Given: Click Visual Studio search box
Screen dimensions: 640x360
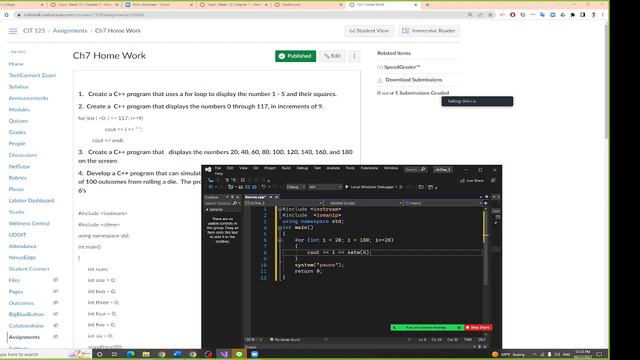Looking at the screenshot, I should (x=415, y=169).
